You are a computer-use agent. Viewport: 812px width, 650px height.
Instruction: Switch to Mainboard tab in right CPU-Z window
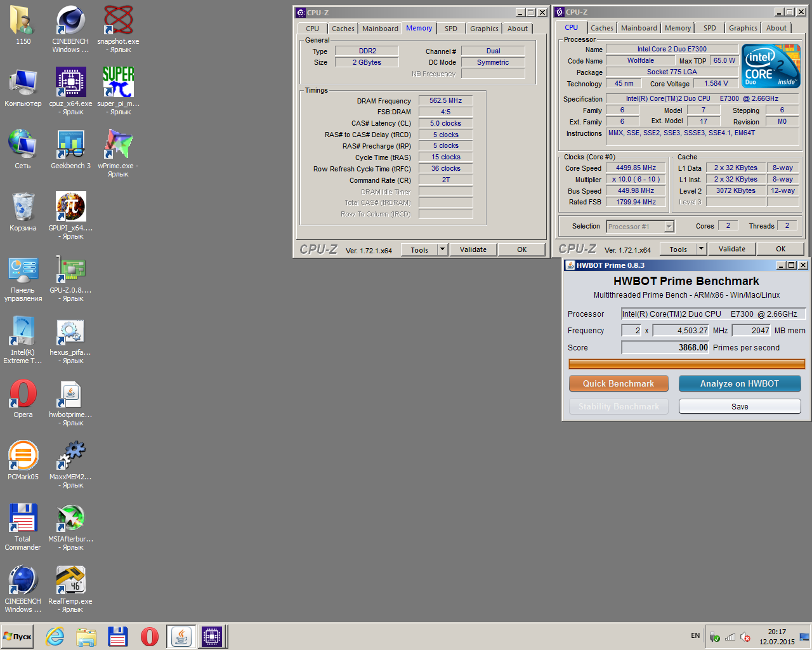tap(639, 28)
